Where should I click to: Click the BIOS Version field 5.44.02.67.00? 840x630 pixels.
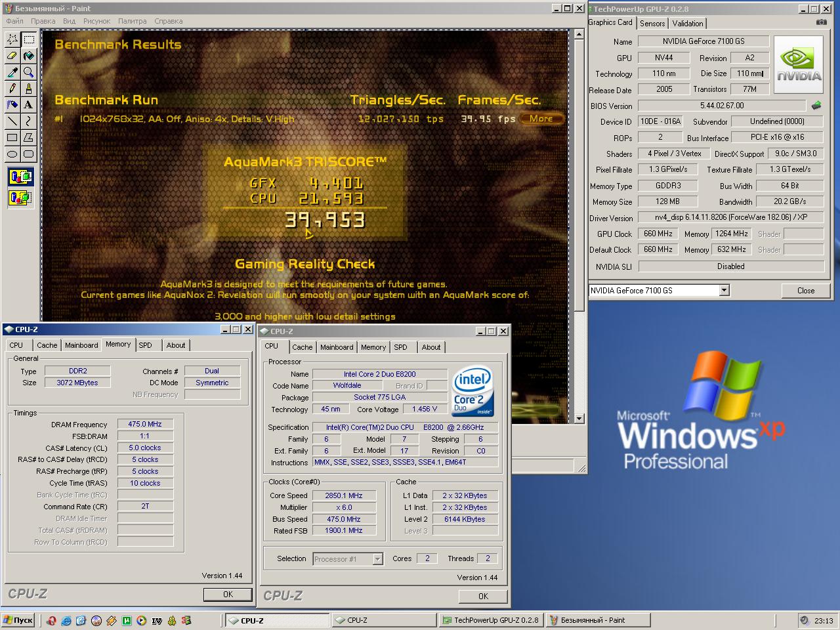coord(722,105)
